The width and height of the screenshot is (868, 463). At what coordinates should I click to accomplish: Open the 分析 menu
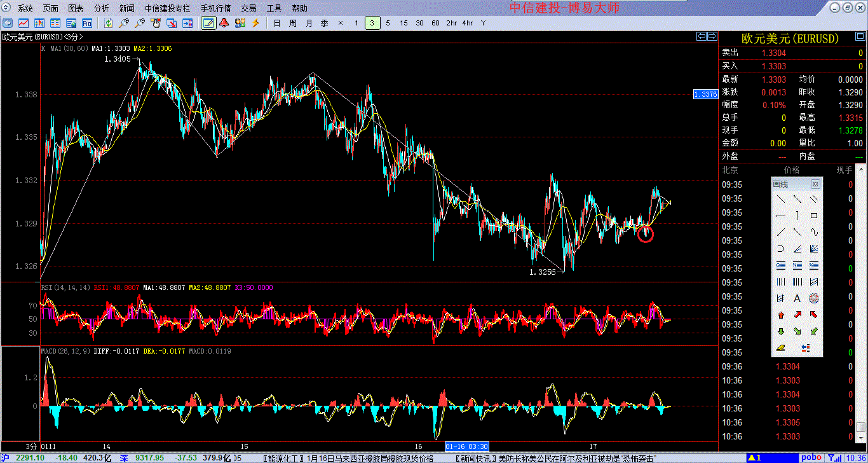click(x=101, y=8)
